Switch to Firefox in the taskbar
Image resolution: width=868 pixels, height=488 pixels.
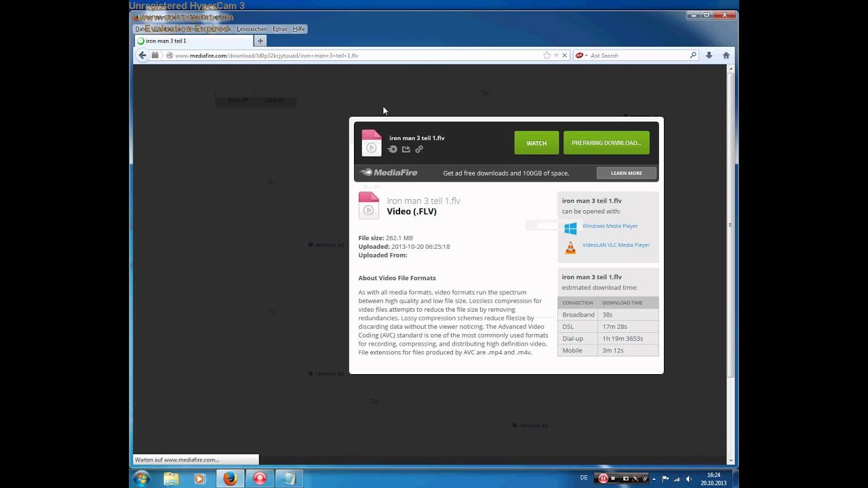click(x=230, y=479)
